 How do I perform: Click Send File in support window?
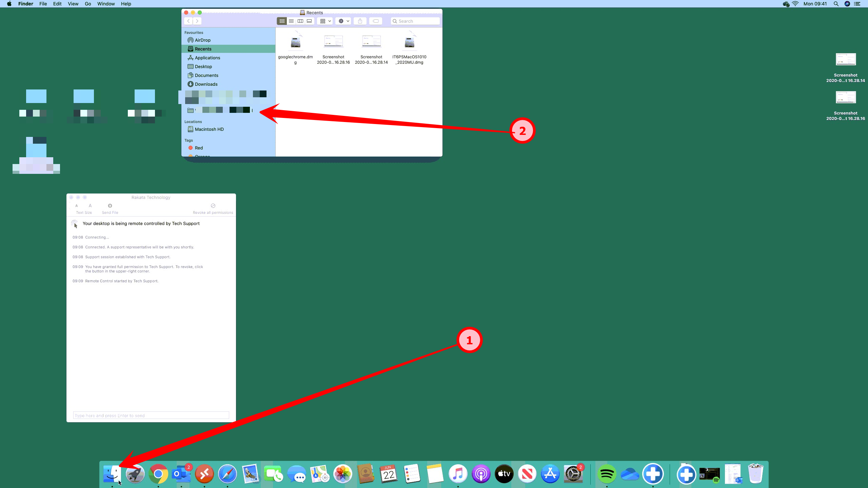[110, 208]
